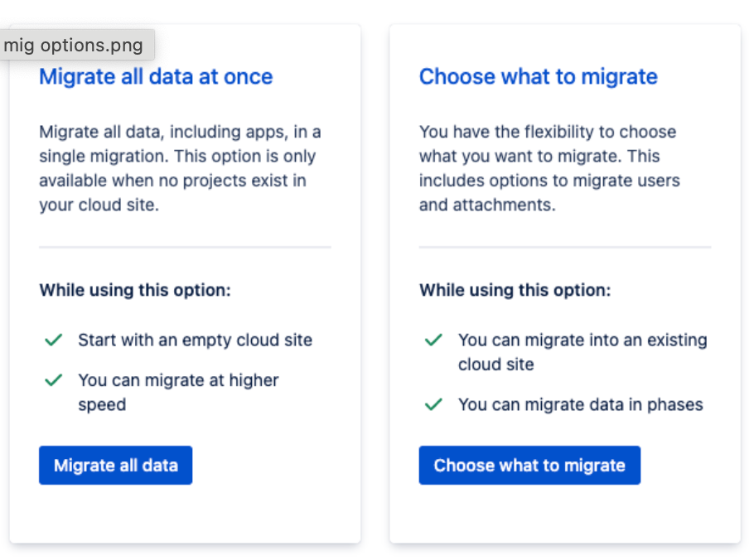Select the 'Migrate all data, including apps' description
The height and width of the screenshot is (560, 754).
point(181,168)
